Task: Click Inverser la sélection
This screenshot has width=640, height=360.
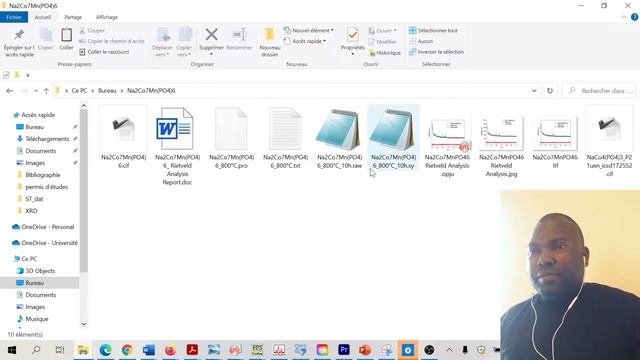Action: click(x=436, y=52)
